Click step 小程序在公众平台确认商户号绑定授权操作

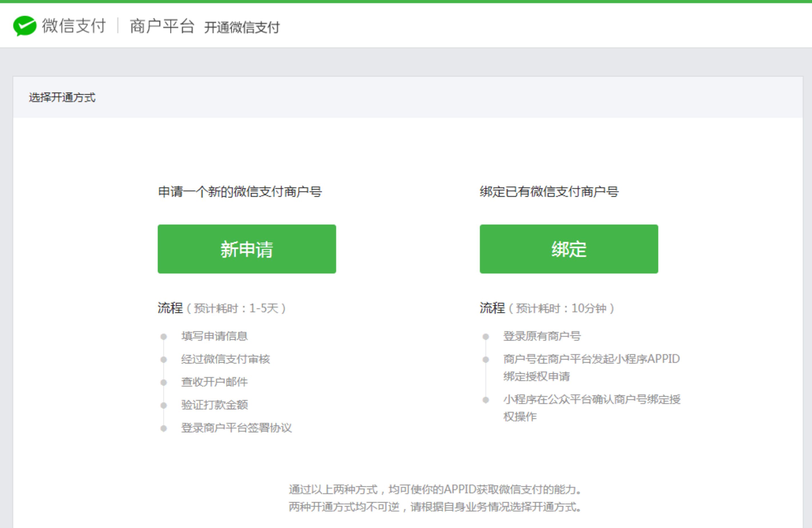click(x=592, y=408)
